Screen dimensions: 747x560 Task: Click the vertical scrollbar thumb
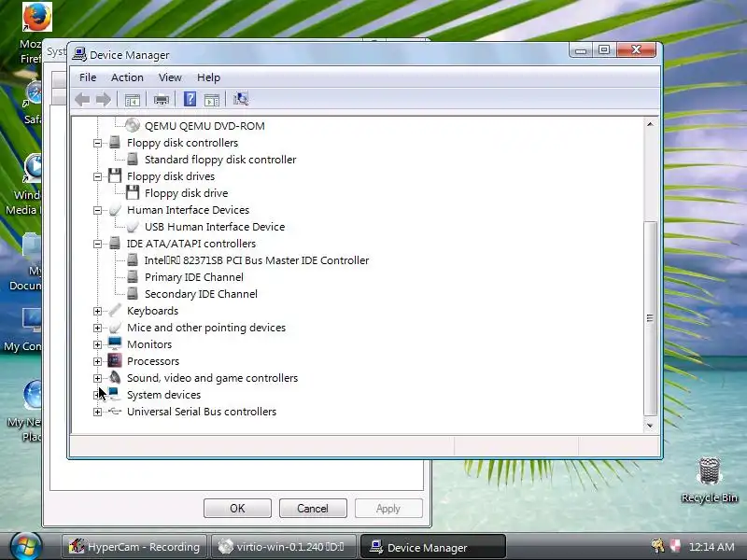[x=650, y=318]
